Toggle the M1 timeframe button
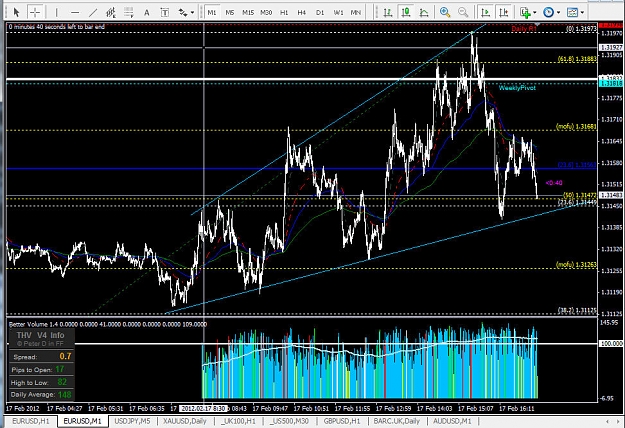Viewport: 625px width, 428px height. click(212, 13)
